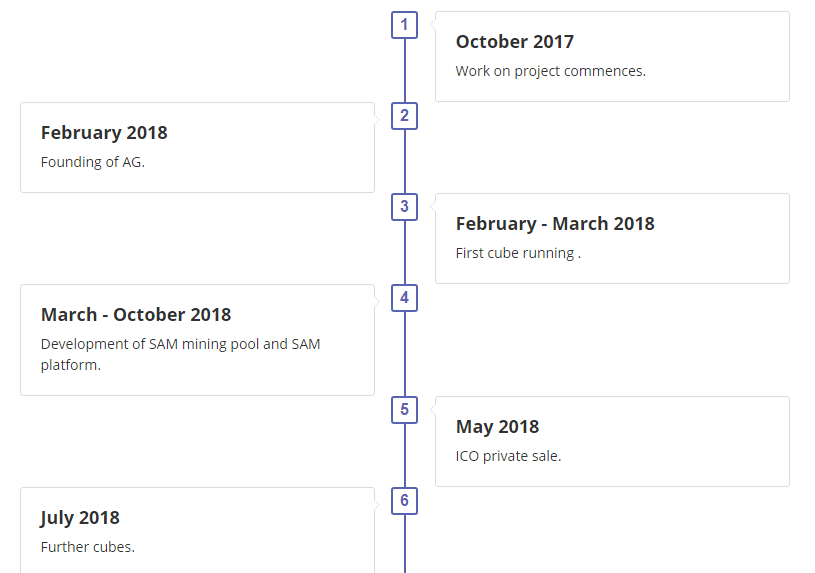Click 'Work on project commences' text
Screen dimensions: 815x573
550,71
